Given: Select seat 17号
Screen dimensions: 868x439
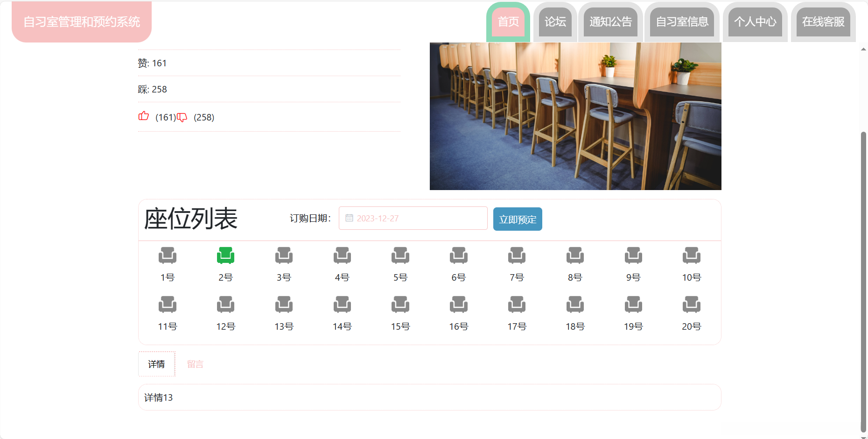Looking at the screenshot, I should (x=517, y=305).
